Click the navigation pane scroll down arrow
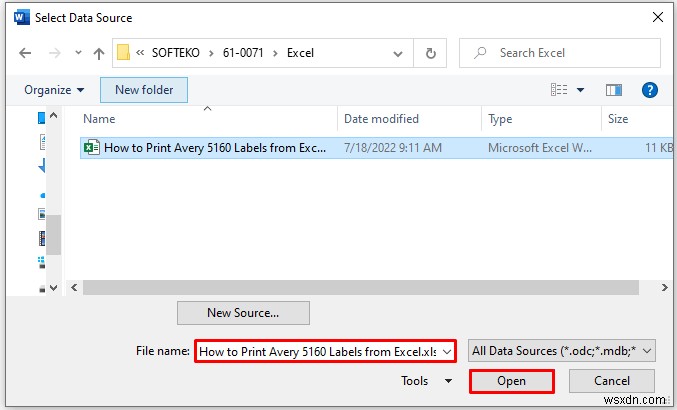Screen dimensions: 677x410 pos(54,288)
